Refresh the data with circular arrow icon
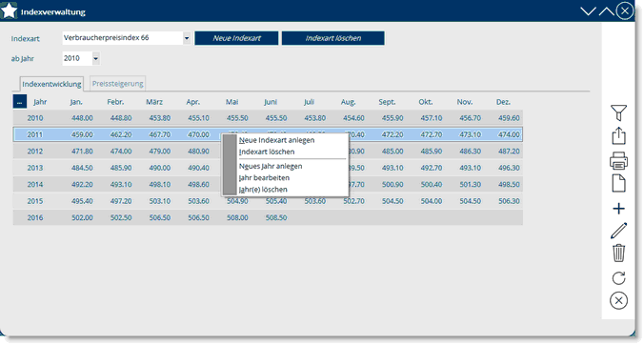 [x=618, y=278]
